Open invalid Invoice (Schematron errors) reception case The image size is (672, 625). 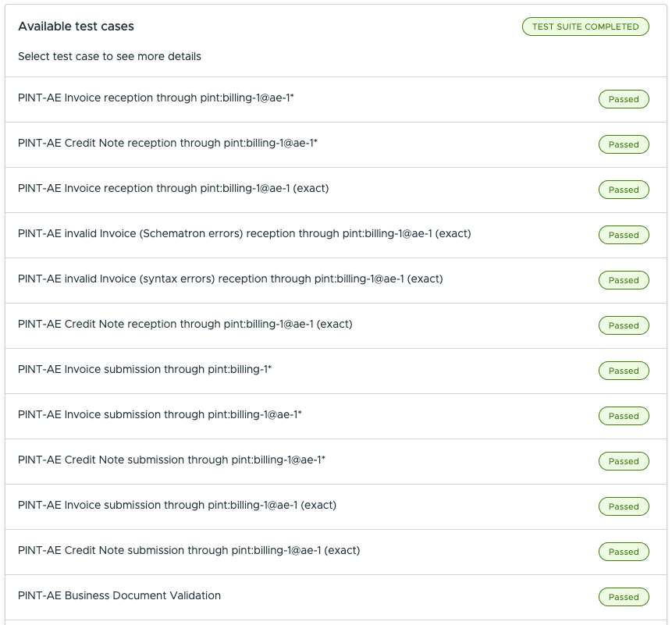[x=336, y=235]
